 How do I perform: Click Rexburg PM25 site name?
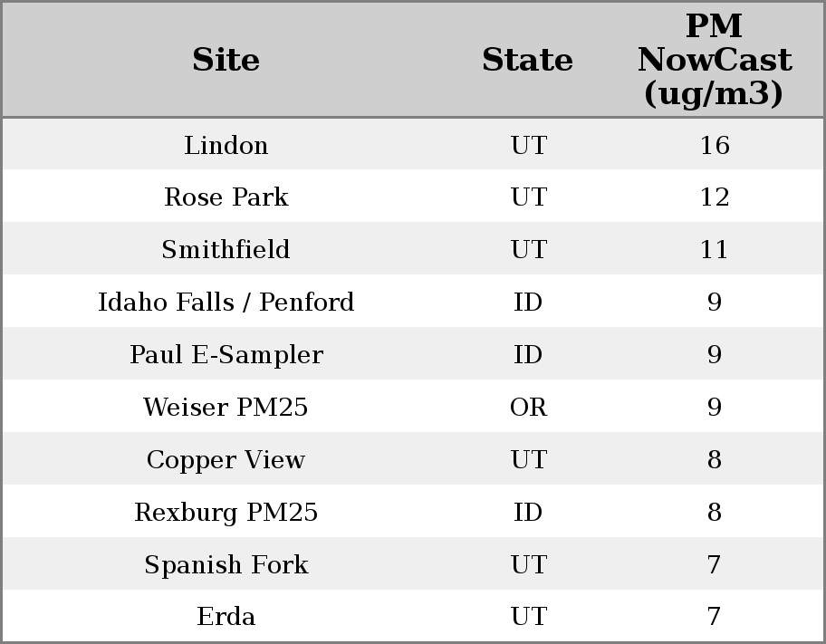click(x=226, y=512)
